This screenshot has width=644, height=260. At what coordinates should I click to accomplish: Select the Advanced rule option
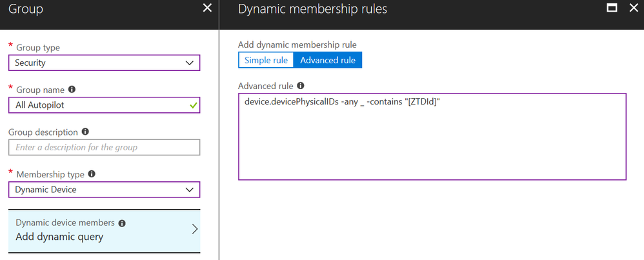pos(328,60)
